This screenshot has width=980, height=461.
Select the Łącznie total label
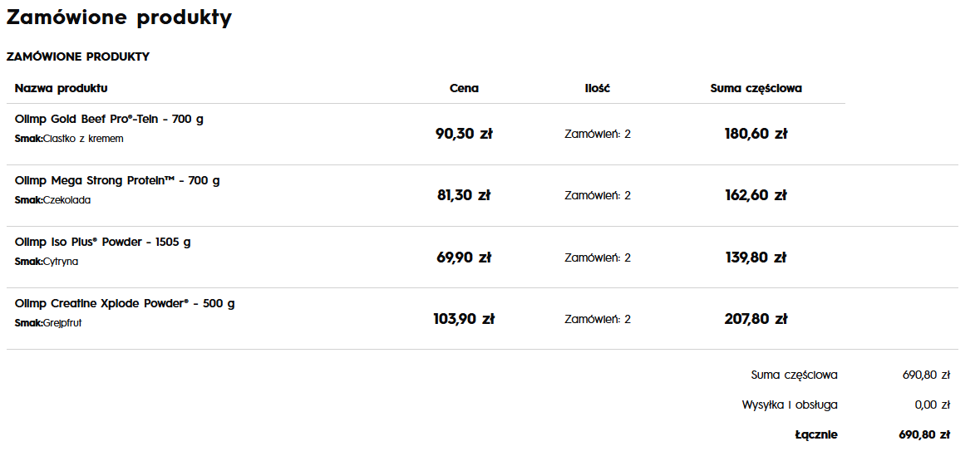click(815, 434)
